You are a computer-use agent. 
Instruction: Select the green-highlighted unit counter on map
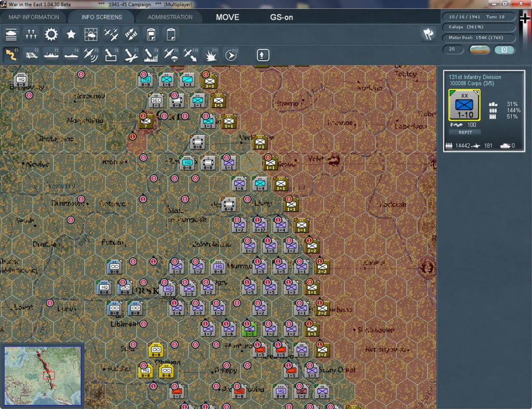(249, 329)
